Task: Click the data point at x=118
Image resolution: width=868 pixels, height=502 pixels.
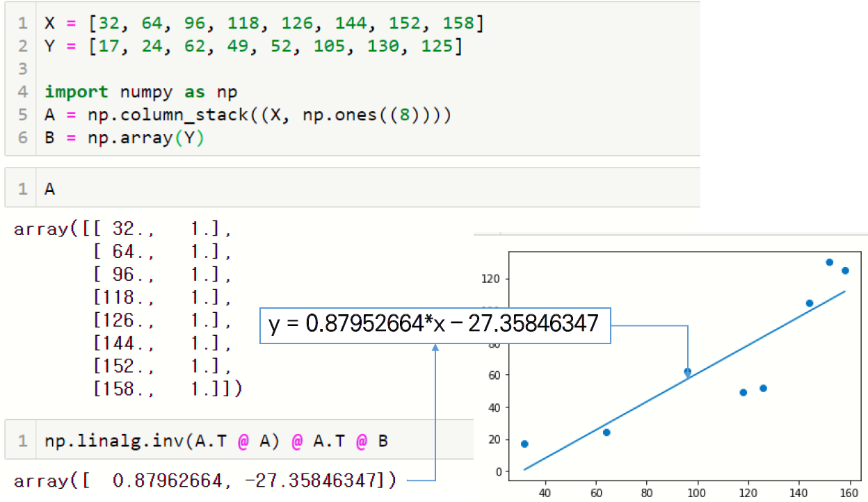Action: 743,392
